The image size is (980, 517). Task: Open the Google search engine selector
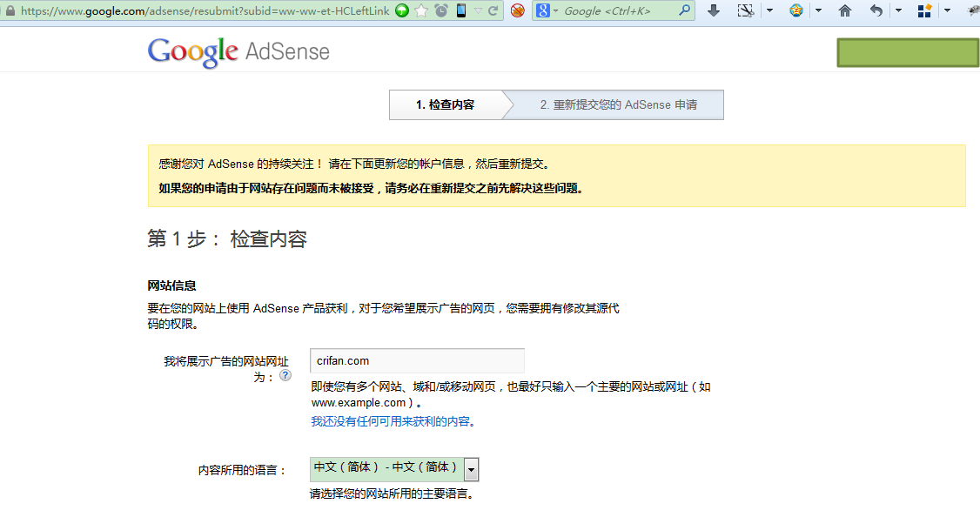(x=547, y=10)
